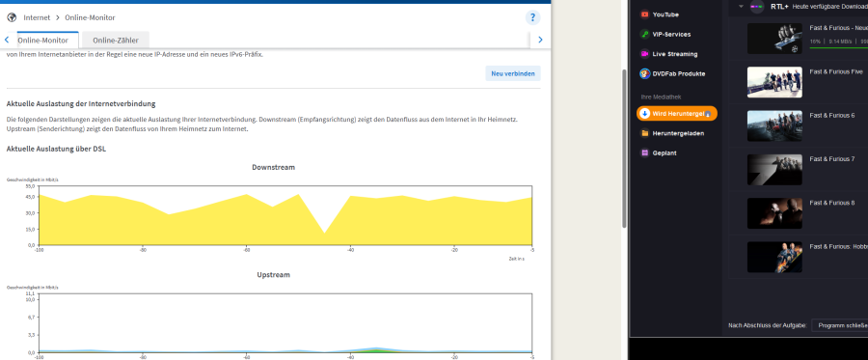Switch to the Online-Zähler tab
Viewport: 868px width, 360px height.
[x=115, y=40]
